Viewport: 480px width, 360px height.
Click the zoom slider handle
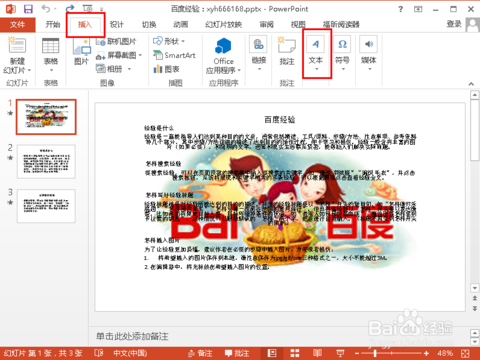pos(375,353)
